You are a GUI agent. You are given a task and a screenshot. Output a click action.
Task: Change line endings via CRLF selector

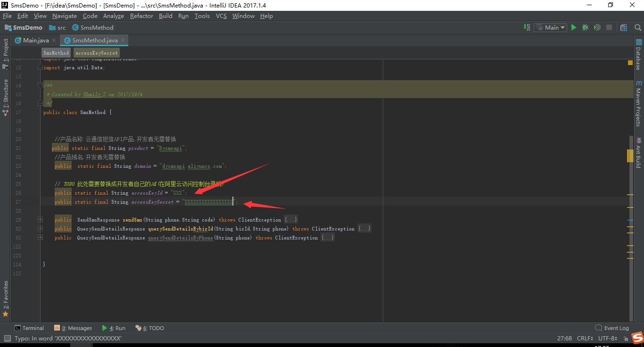tap(585, 338)
